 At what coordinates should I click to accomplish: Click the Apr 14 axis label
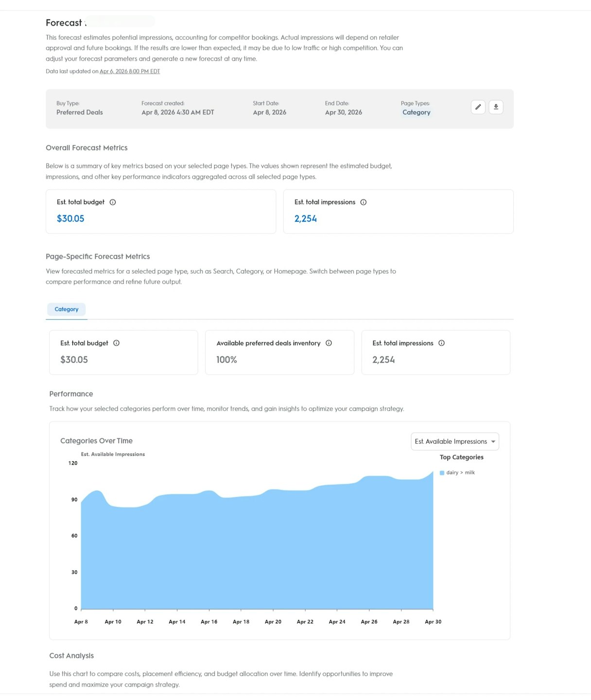[177, 622]
